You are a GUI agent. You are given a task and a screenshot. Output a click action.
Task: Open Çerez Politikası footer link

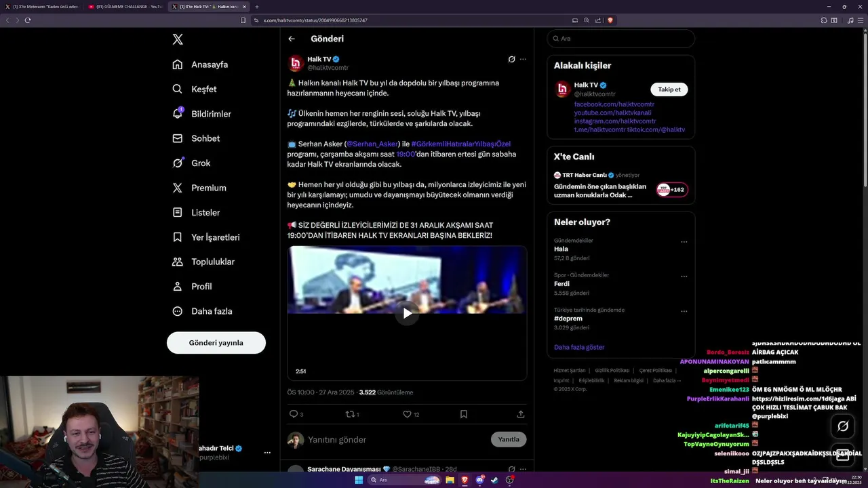tap(656, 371)
